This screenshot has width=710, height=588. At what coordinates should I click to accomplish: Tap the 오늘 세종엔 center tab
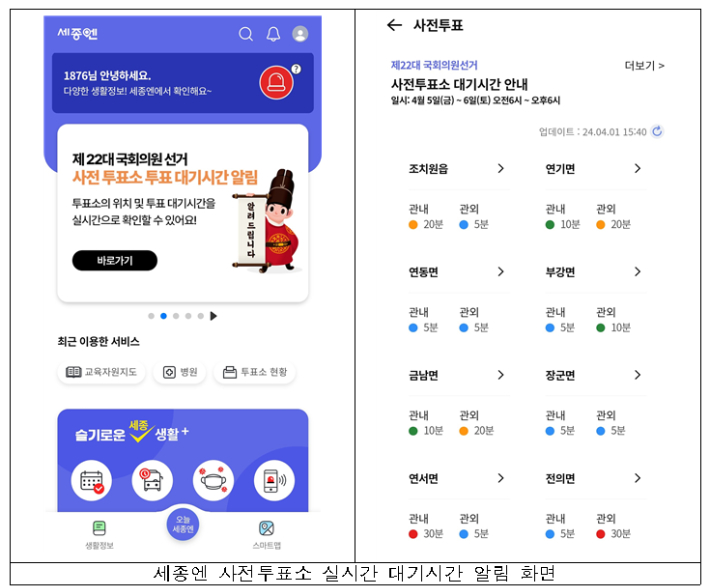[183, 525]
